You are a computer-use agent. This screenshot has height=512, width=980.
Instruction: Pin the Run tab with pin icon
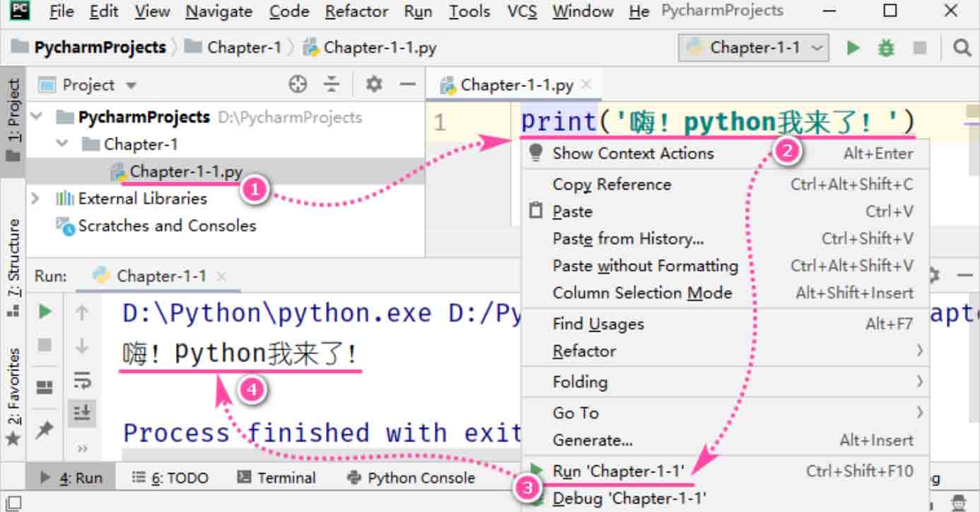45,429
